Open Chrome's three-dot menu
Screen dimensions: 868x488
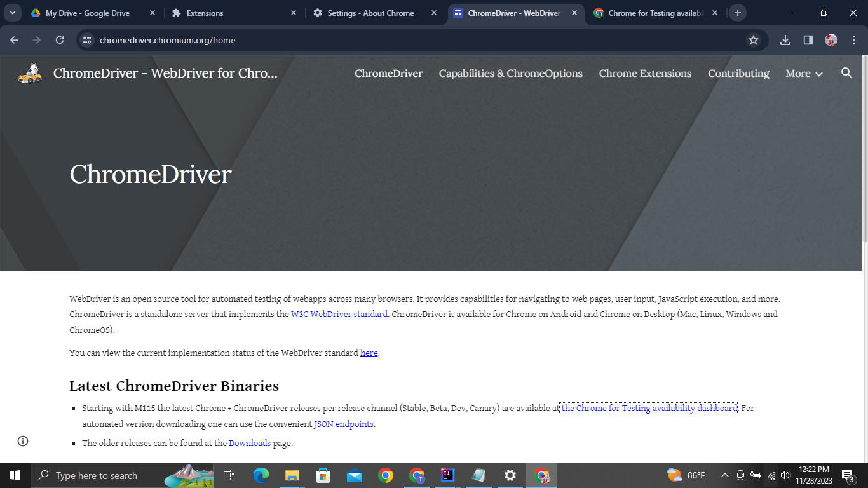(x=853, y=40)
